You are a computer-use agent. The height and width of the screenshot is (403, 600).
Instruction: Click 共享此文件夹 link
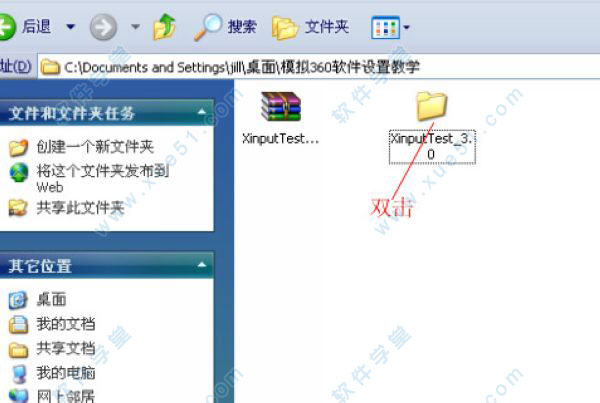click(x=80, y=208)
